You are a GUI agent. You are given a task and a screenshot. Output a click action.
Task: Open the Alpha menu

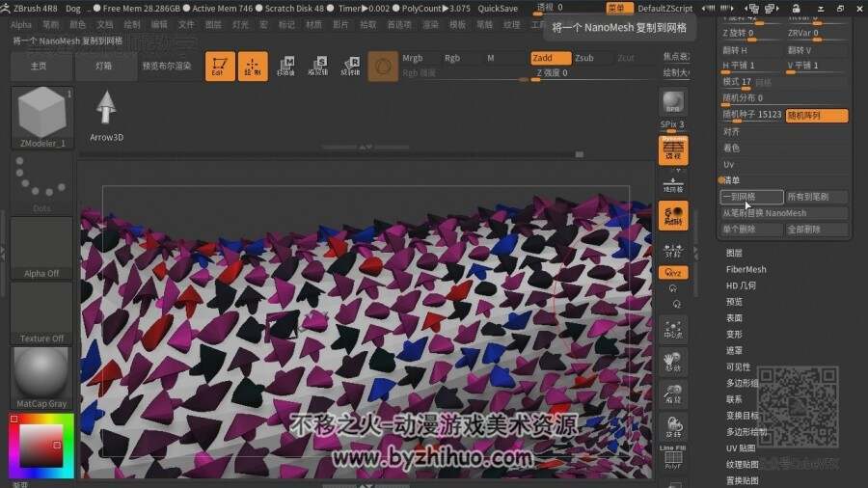tap(21, 25)
